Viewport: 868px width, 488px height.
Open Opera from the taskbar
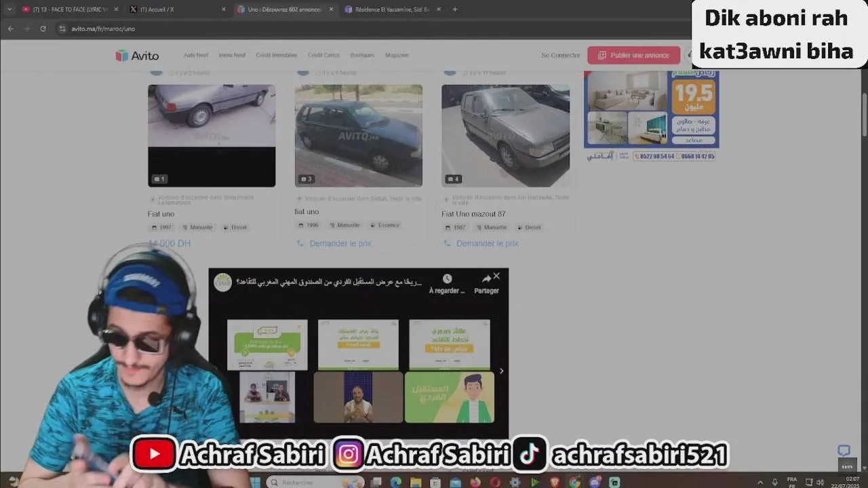[x=495, y=482]
